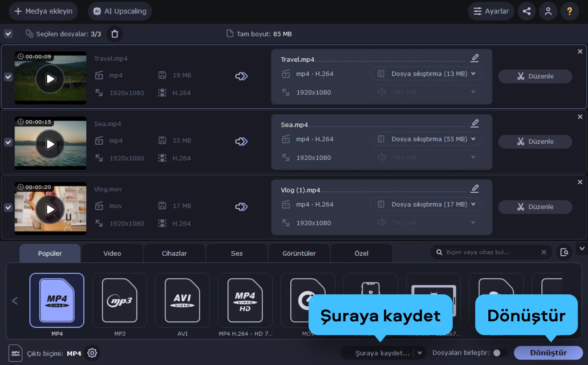Image resolution: width=588 pixels, height=365 pixels.
Task: Click the Travel.mp4 output filename field
Action: [373, 59]
